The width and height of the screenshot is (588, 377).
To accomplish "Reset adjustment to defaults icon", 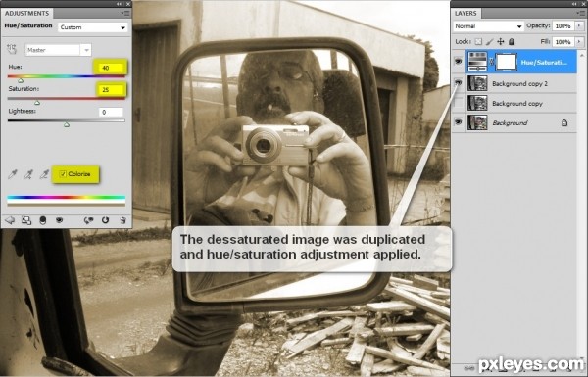I will pos(106,220).
